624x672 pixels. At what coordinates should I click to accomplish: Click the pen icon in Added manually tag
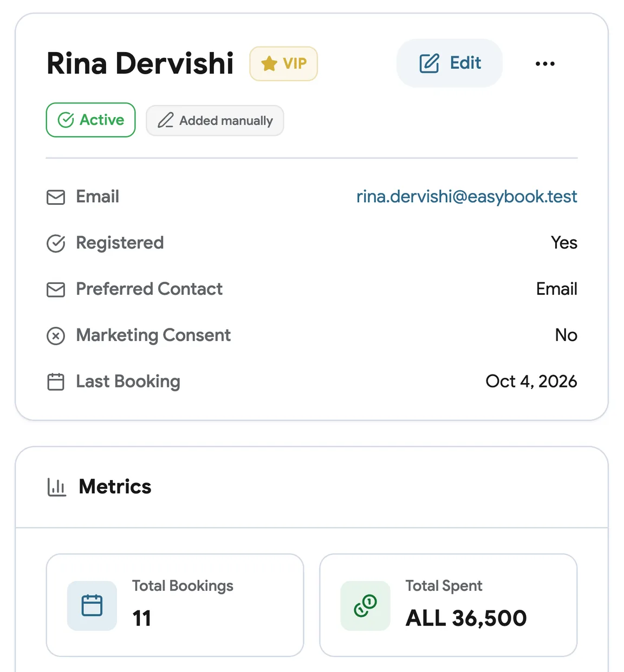(x=165, y=120)
